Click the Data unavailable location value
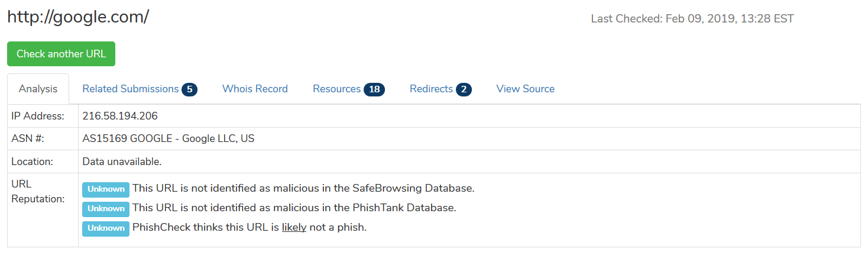 click(122, 162)
